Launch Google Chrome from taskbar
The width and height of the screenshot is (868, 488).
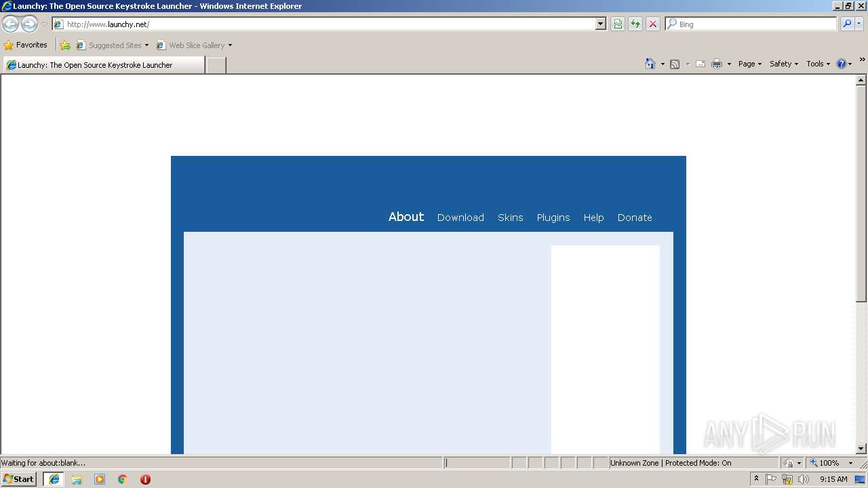(x=123, y=479)
